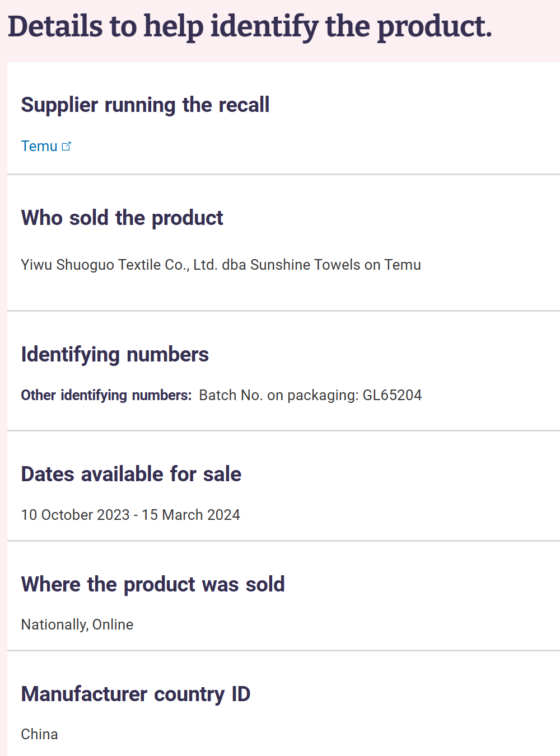The image size is (560, 756).
Task: Click the 'Batch No. on packaging' text
Action: coord(278,395)
